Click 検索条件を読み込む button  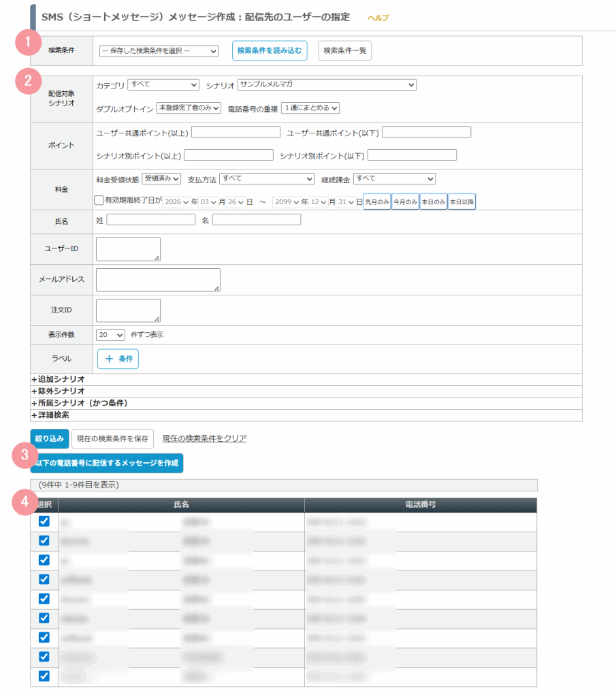[270, 51]
